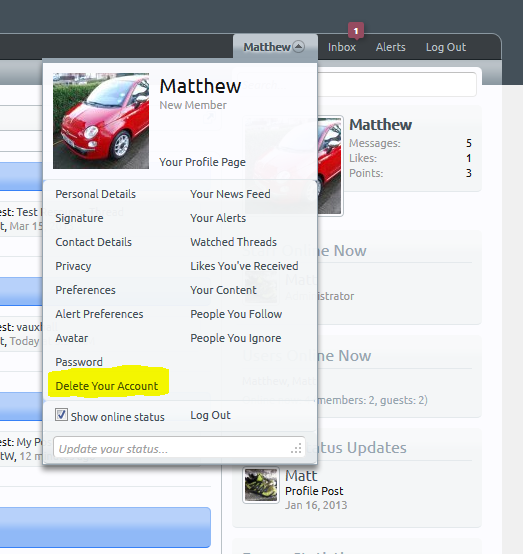This screenshot has width=523, height=554.
Task: Open Likes You've Received
Action: (x=245, y=266)
